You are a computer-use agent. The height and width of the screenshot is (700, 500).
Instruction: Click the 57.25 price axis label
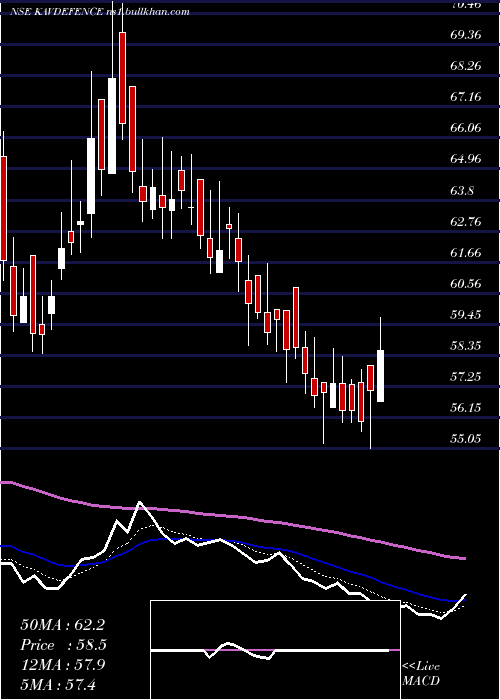click(466, 377)
